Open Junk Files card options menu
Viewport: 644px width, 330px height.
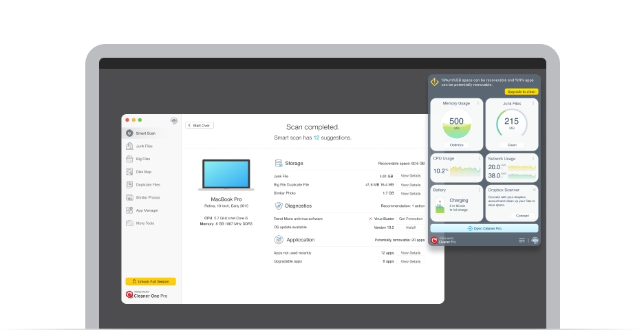[x=533, y=103]
